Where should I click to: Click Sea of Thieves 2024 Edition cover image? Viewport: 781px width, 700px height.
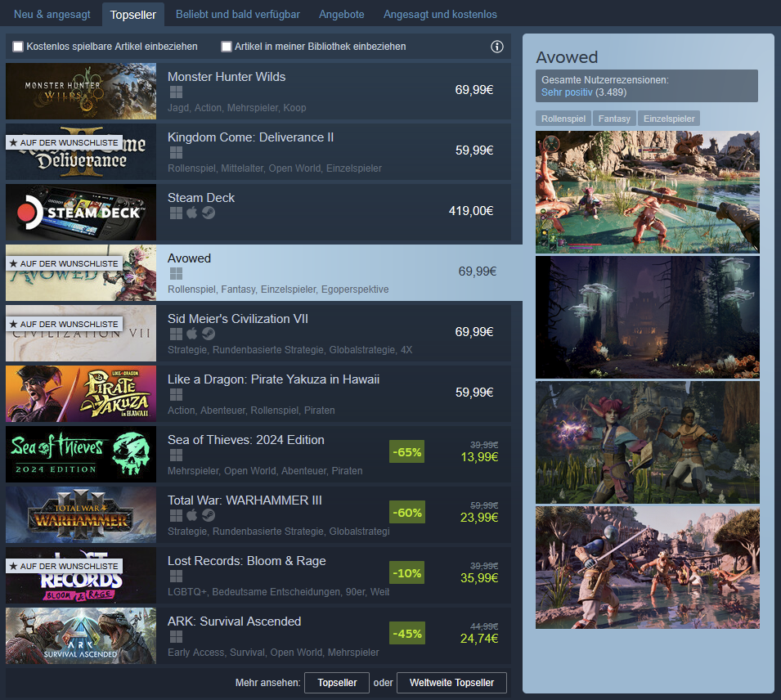81,454
